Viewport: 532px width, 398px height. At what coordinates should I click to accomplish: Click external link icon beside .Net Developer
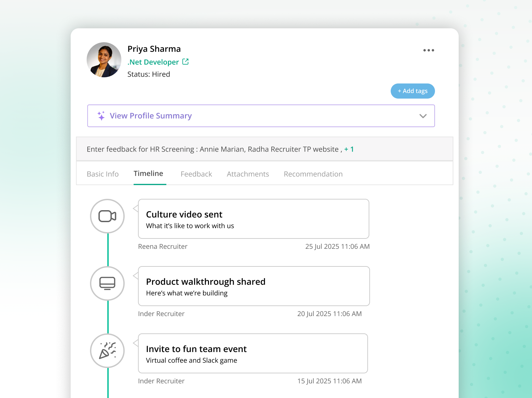pyautogui.click(x=186, y=62)
